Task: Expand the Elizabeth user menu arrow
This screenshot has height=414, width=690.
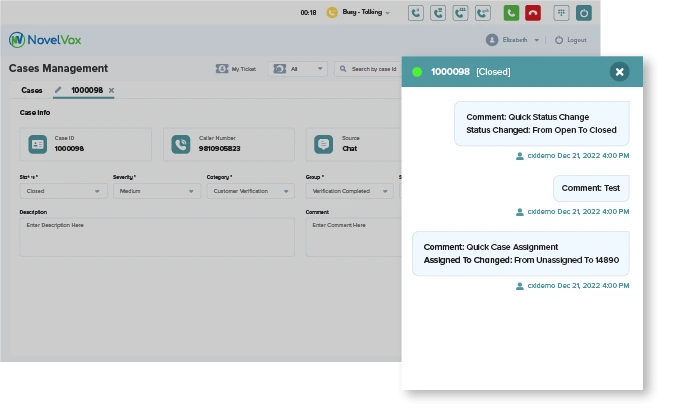Action: tap(536, 40)
